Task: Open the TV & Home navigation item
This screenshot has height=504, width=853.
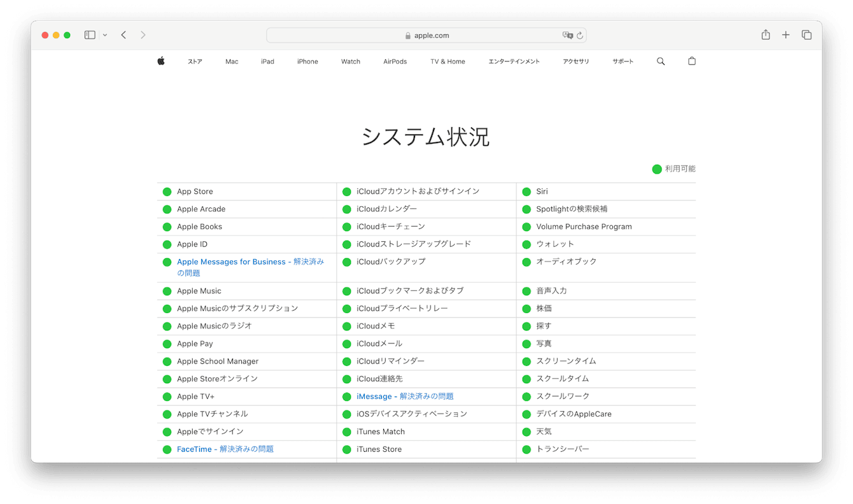Action: coord(448,62)
